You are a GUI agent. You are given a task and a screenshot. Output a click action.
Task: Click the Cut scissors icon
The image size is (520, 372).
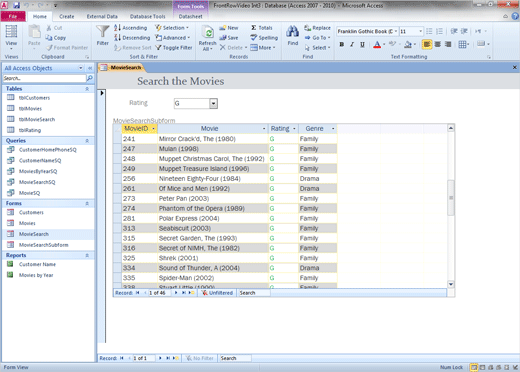coord(49,28)
